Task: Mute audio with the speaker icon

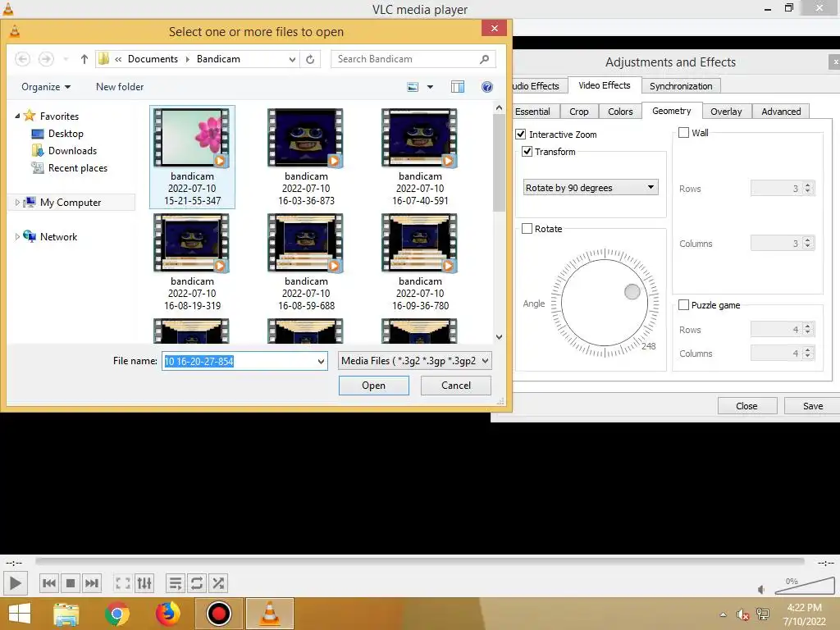Action: pyautogui.click(x=761, y=589)
